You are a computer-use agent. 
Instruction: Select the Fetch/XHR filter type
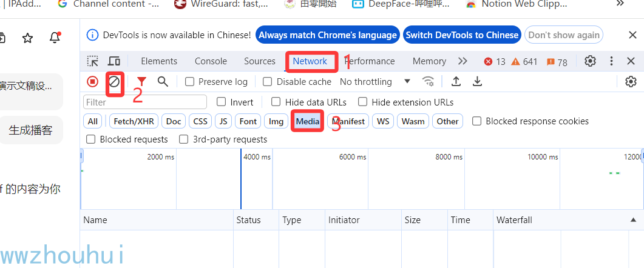click(x=134, y=121)
